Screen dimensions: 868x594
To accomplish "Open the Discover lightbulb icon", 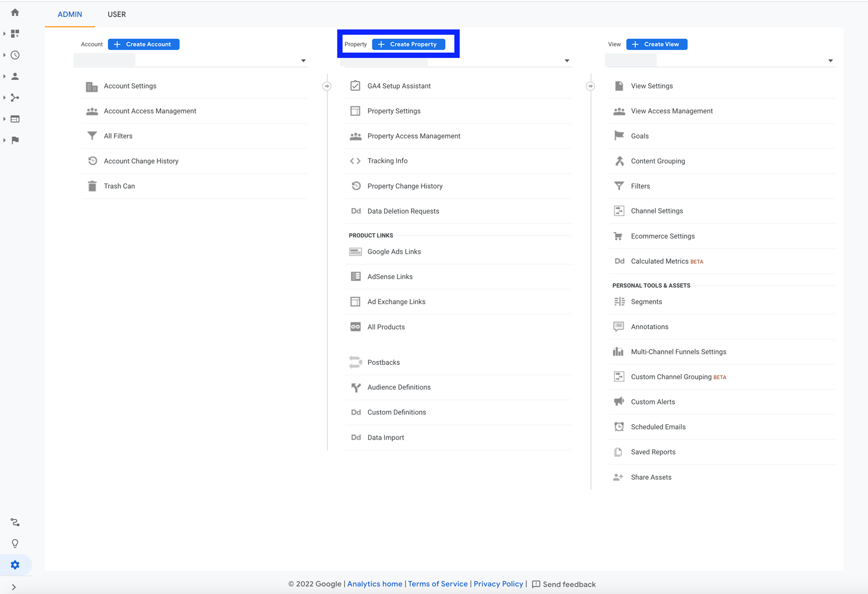I will pos(15,544).
